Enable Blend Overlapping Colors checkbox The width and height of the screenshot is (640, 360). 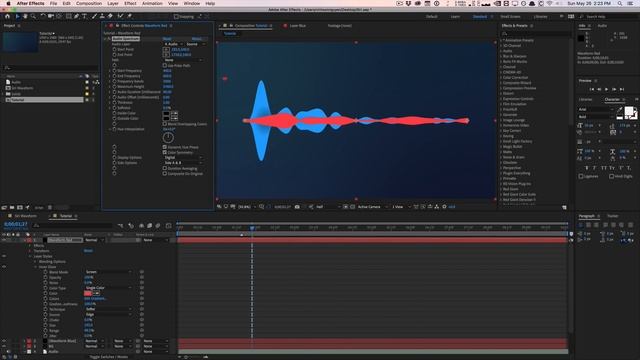pos(165,124)
